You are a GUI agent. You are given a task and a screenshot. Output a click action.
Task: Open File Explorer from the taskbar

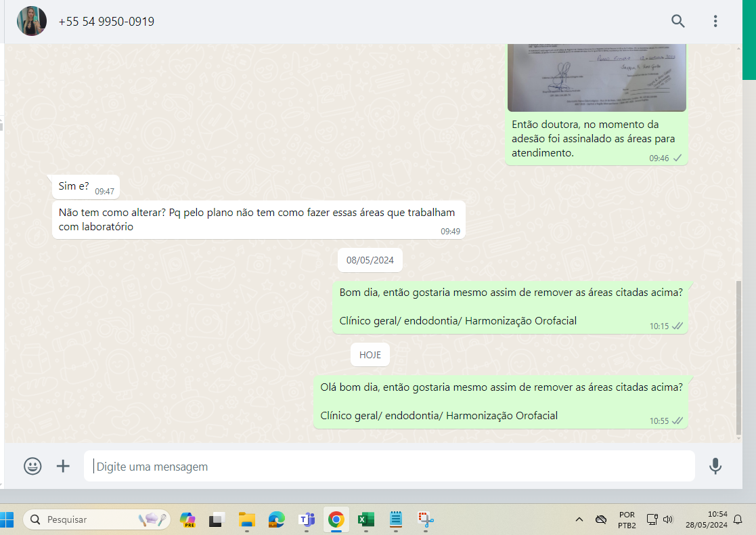pos(247,519)
